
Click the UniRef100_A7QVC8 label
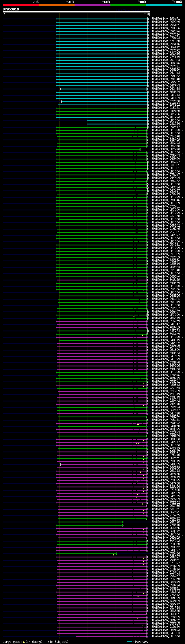coord(166,38)
